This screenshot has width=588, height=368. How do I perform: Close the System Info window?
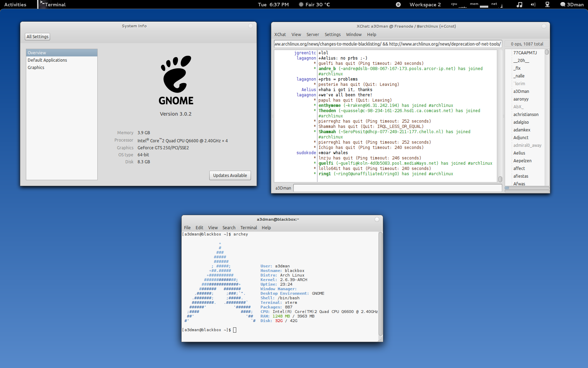click(x=251, y=26)
